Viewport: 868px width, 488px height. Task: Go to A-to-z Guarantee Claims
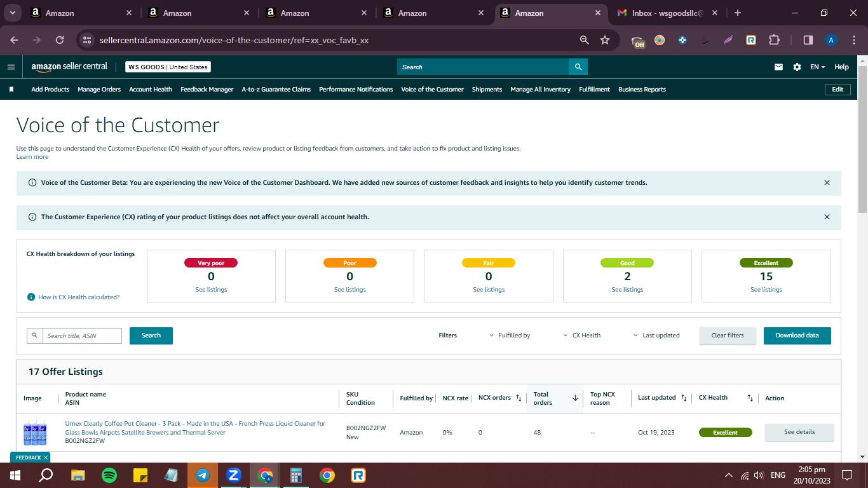click(276, 90)
